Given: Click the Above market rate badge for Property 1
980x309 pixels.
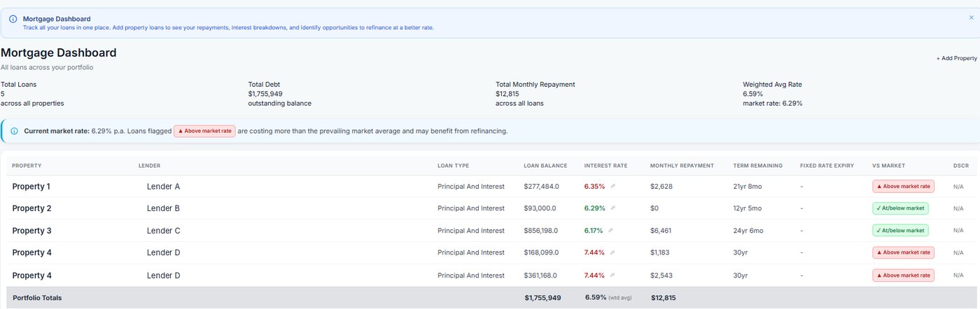Looking at the screenshot, I should point(903,186).
